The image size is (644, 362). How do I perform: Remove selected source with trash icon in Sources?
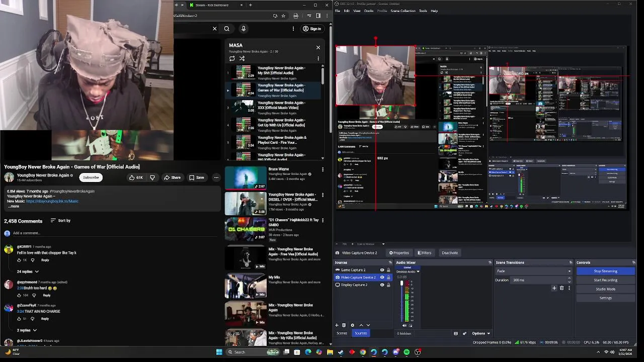(344, 325)
